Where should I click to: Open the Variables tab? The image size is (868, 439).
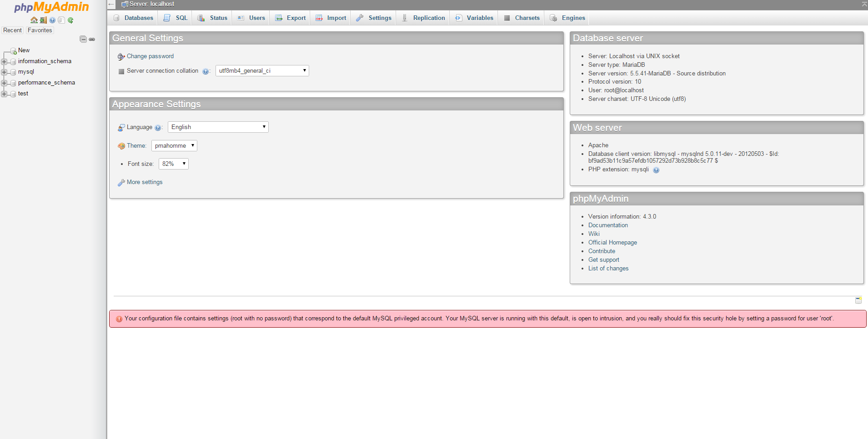474,18
